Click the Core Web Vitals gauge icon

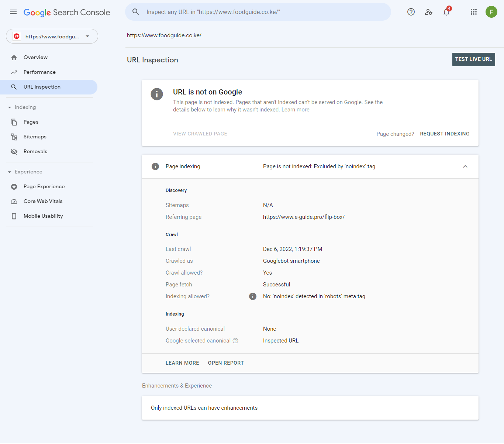pos(14,202)
